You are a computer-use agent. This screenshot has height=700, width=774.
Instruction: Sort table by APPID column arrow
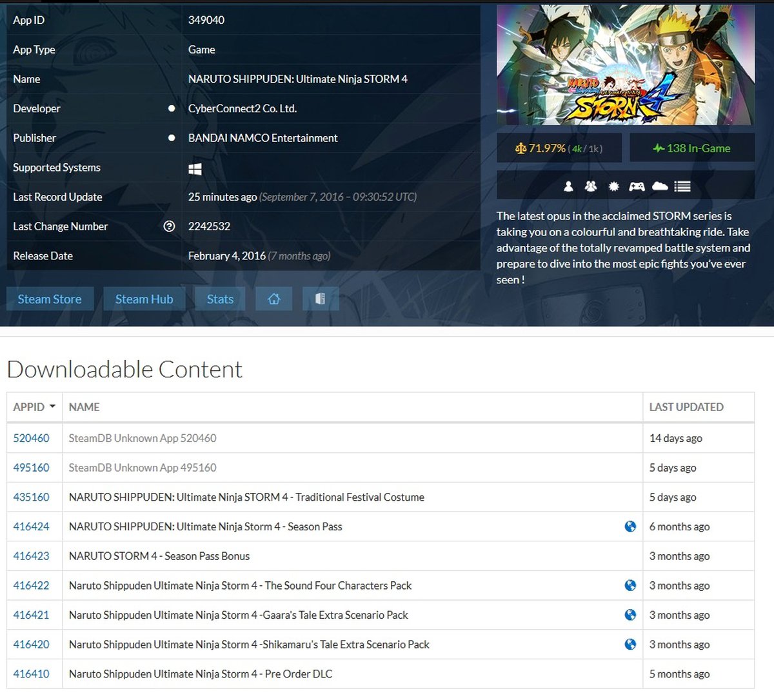click(x=52, y=407)
